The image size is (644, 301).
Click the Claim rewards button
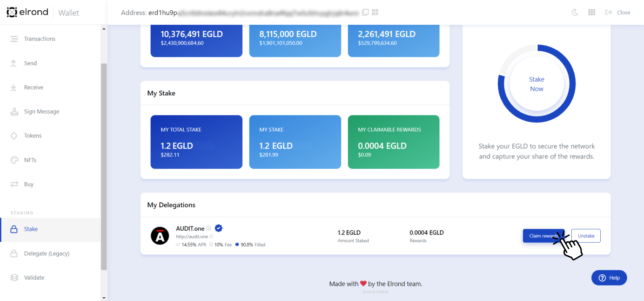543,236
